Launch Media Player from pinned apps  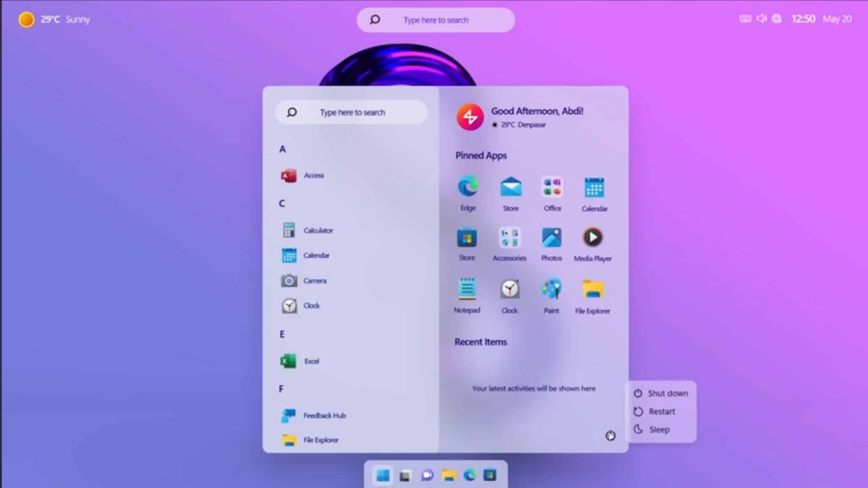(x=593, y=238)
